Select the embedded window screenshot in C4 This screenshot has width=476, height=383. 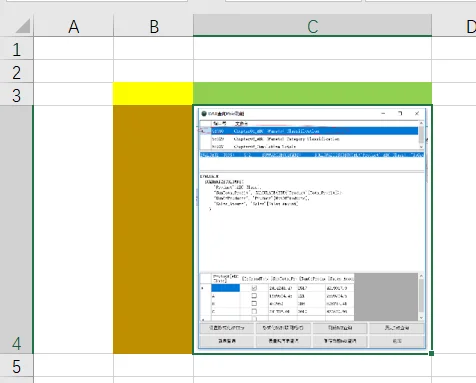click(x=312, y=228)
